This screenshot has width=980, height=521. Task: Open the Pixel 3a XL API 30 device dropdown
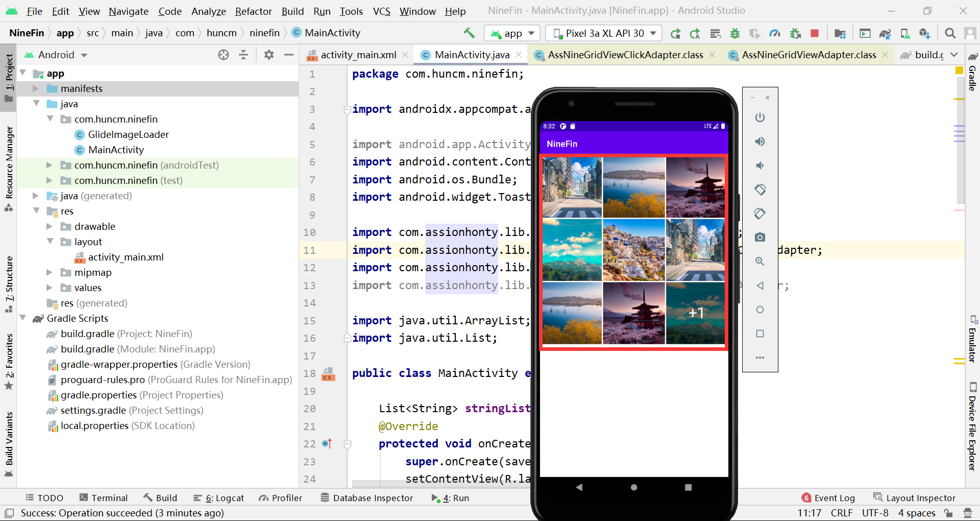(604, 33)
